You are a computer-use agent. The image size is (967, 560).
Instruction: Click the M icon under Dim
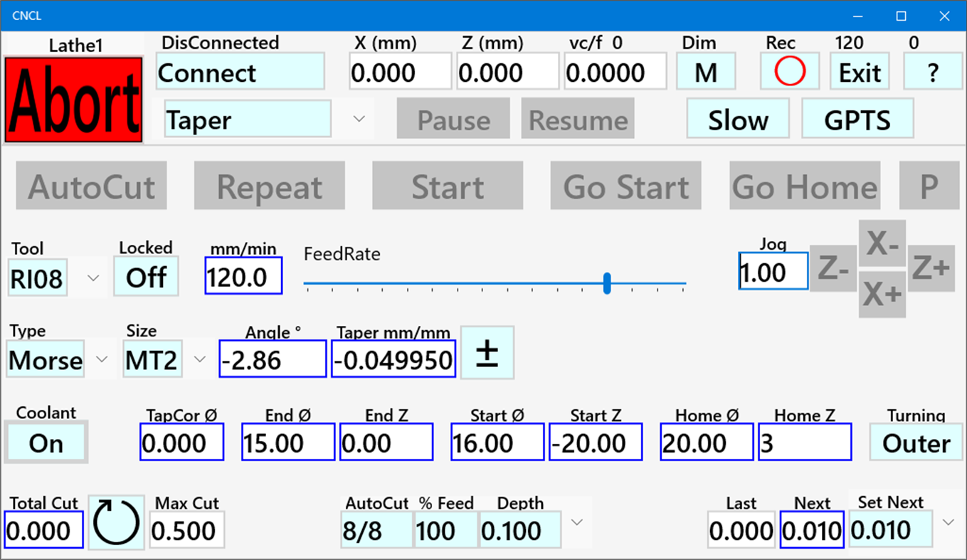[705, 71]
